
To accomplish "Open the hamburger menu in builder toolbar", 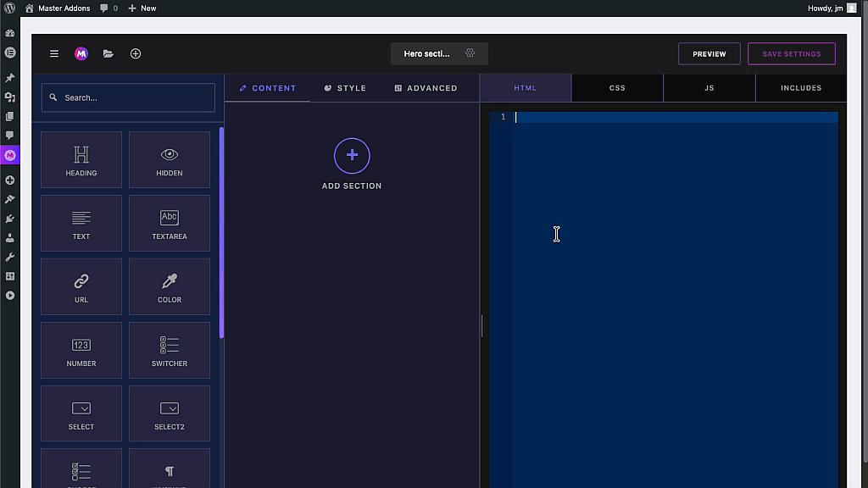I will tap(54, 53).
